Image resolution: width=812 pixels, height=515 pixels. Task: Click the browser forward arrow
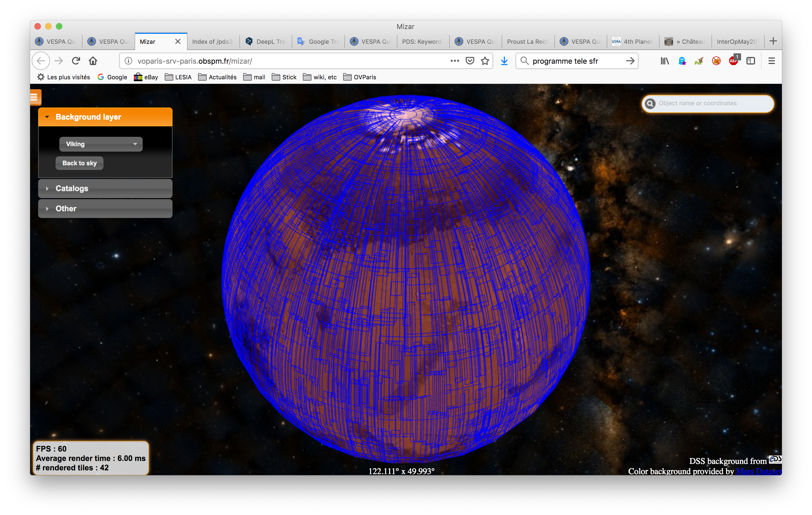(59, 61)
